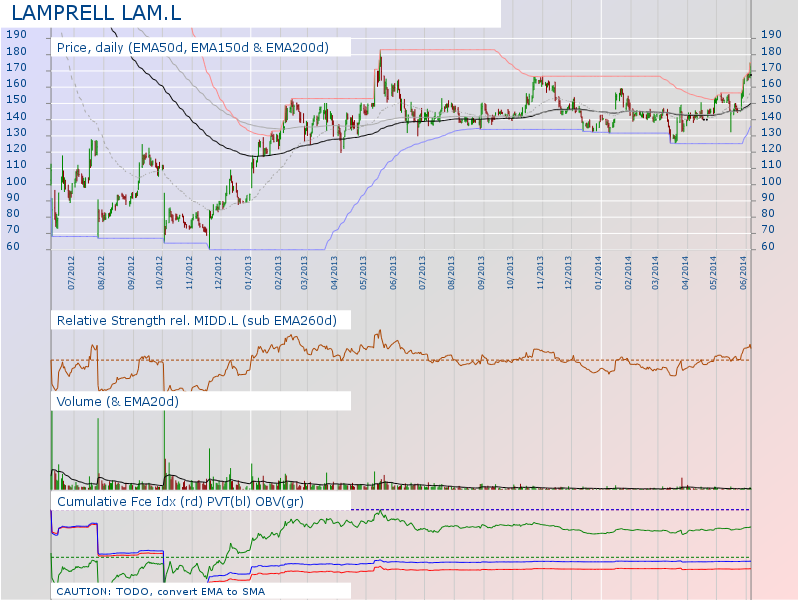The image size is (798, 602).
Task: Click the CAUTION: TODO convert EMA to SMA note
Action: pos(160,591)
